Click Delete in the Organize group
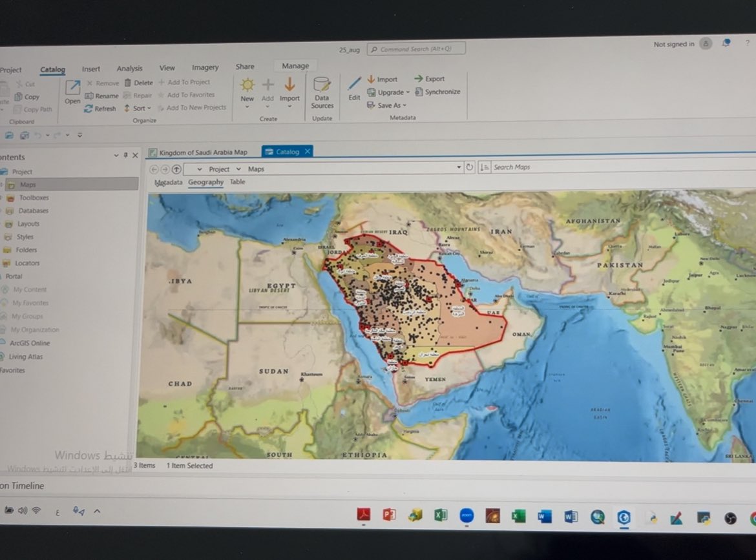 tap(138, 83)
